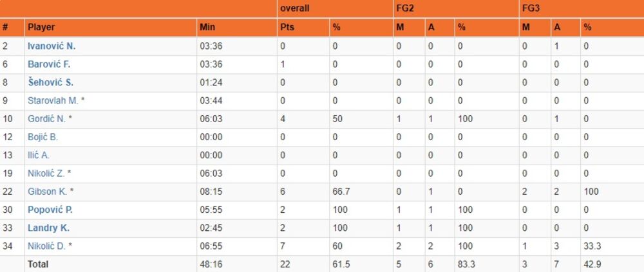This screenshot has width=644, height=272.
Task: Click the Total row label
Action: pos(38,264)
